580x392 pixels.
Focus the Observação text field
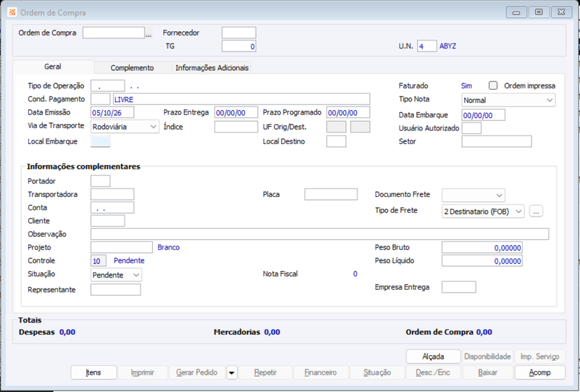(320, 234)
